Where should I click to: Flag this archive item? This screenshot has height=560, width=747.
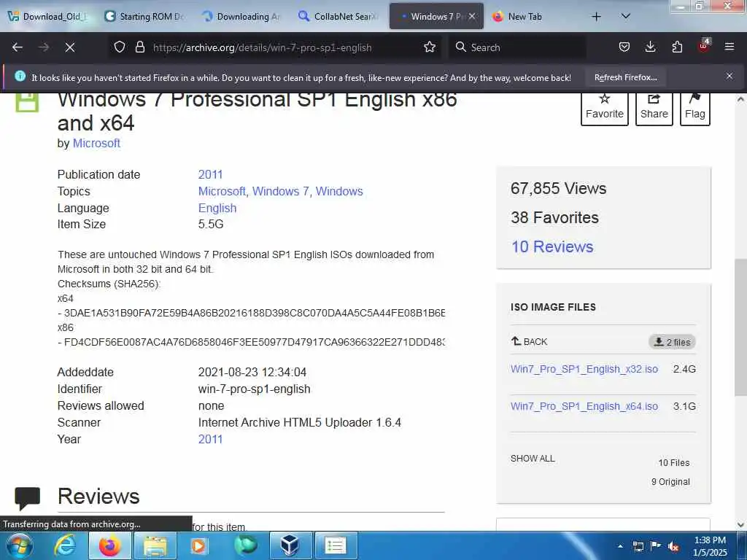(695, 108)
